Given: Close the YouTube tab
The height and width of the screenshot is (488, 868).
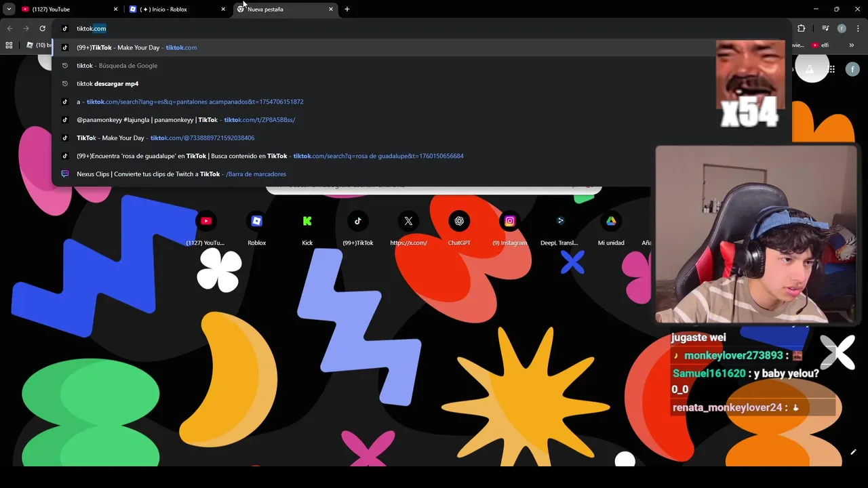Looking at the screenshot, I should click(115, 9).
